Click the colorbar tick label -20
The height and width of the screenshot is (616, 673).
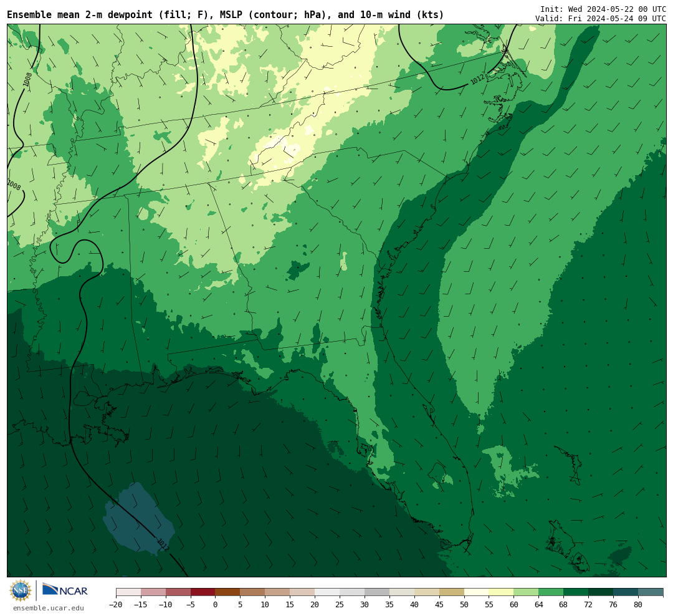click(x=116, y=605)
